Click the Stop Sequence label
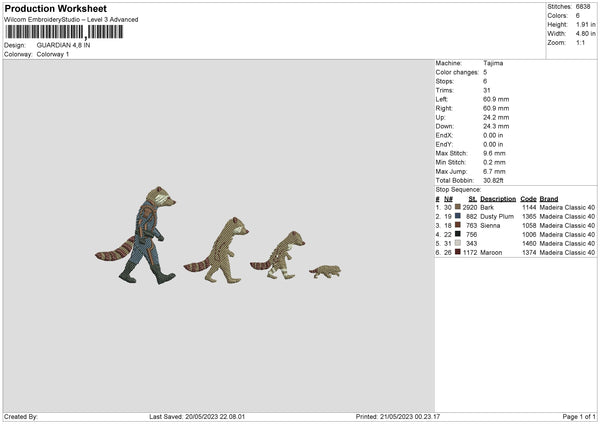This screenshot has height=424, width=600. tap(458, 189)
